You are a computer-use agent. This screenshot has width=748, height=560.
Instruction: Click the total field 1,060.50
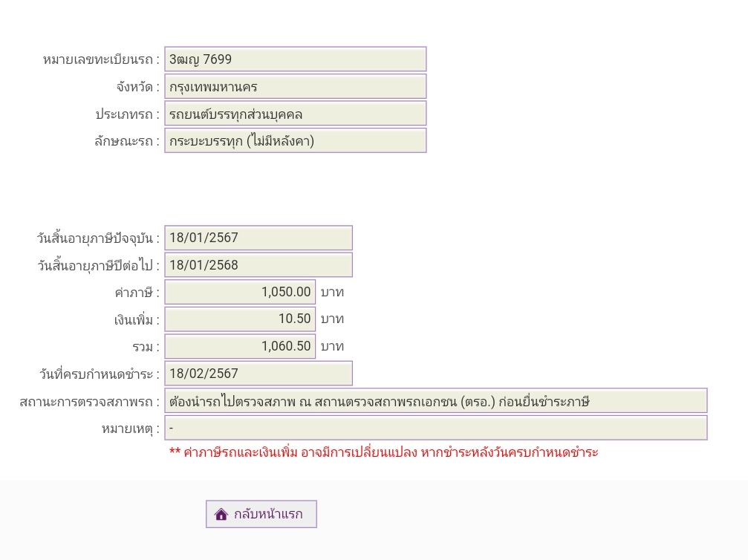pyautogui.click(x=240, y=346)
